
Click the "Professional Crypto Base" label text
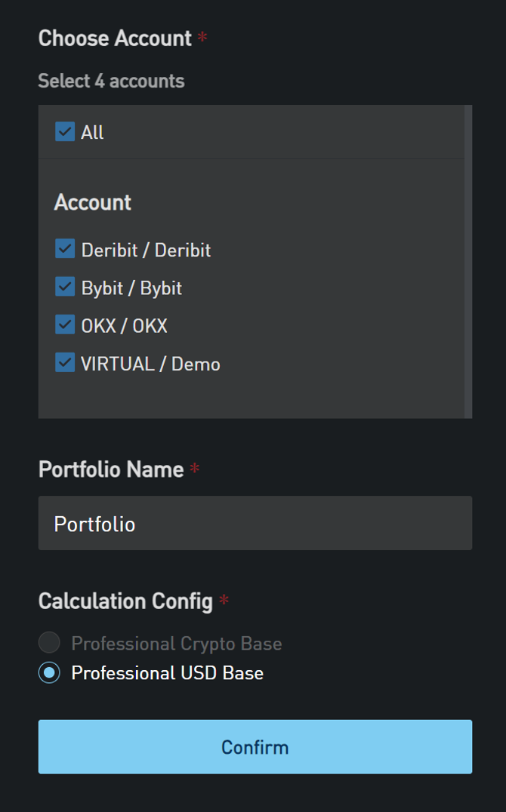click(x=176, y=644)
